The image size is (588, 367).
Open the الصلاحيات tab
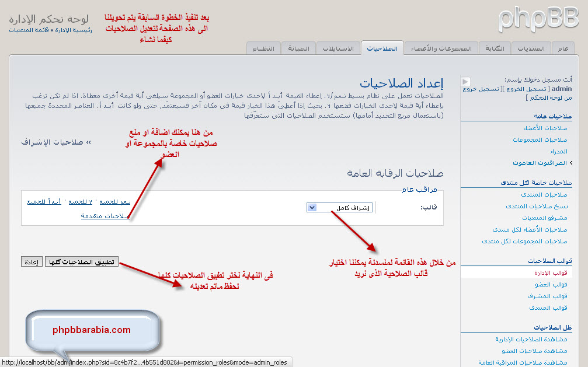(382, 48)
